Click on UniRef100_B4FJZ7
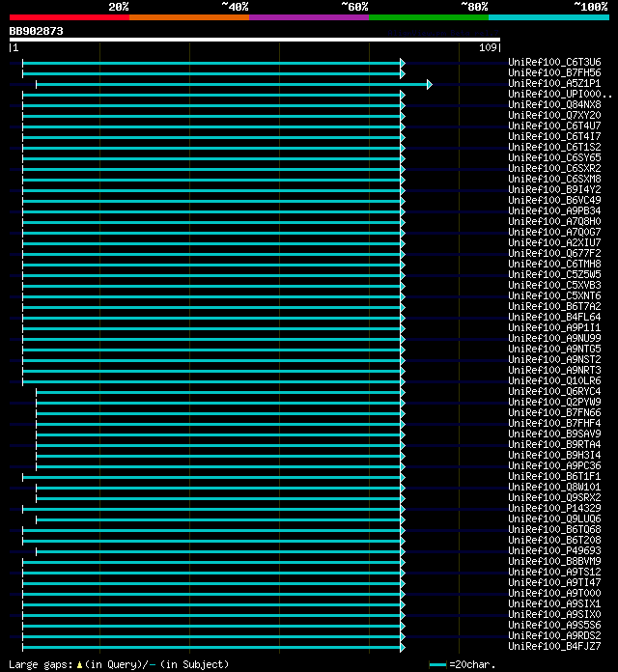618x672 pixels. (554, 646)
